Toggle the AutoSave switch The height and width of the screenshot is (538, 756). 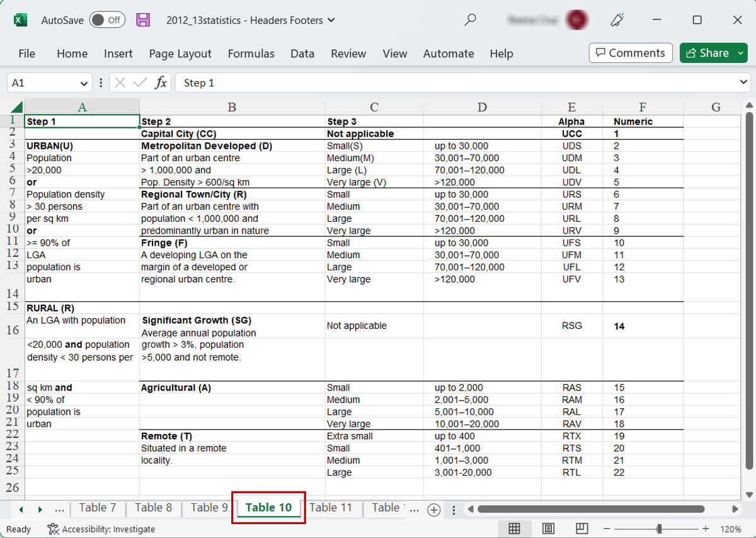point(107,20)
